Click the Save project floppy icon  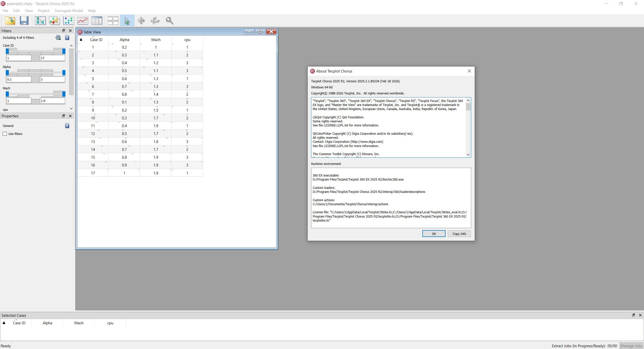click(24, 21)
